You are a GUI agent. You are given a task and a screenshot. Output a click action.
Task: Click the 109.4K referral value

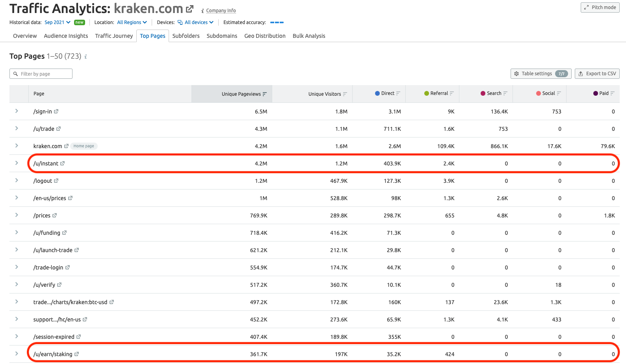coord(446,146)
